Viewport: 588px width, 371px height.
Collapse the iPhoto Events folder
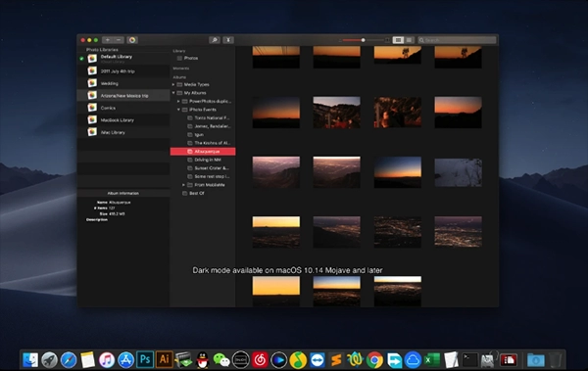tap(178, 110)
